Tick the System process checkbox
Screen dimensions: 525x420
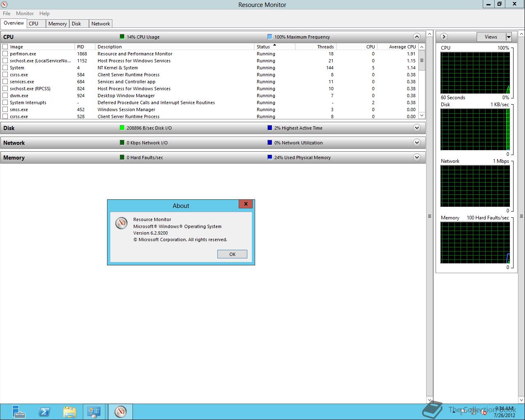[x=5, y=68]
